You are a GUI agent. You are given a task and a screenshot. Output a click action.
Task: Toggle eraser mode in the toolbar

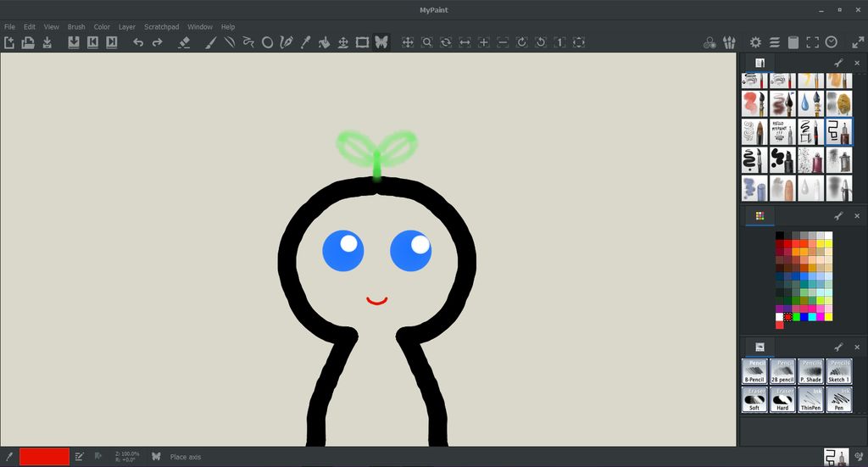[184, 42]
